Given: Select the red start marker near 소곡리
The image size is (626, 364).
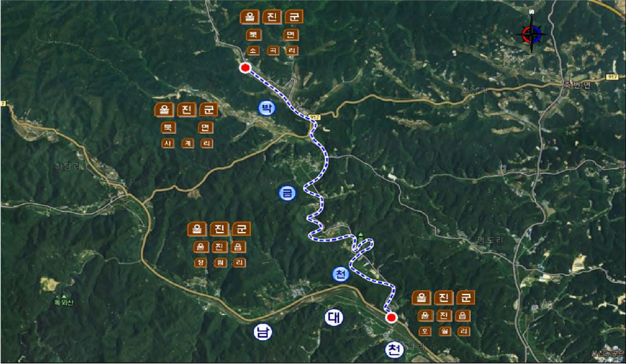Looking at the screenshot, I should 245,68.
